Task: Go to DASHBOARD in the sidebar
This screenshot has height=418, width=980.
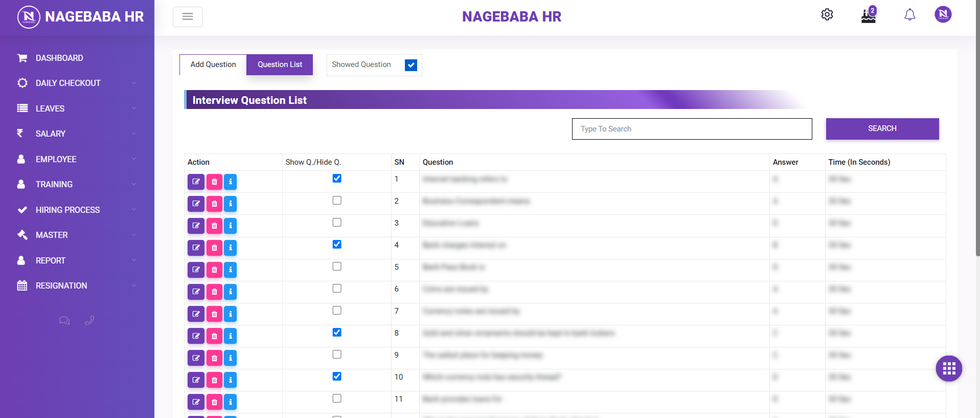Action: point(59,58)
